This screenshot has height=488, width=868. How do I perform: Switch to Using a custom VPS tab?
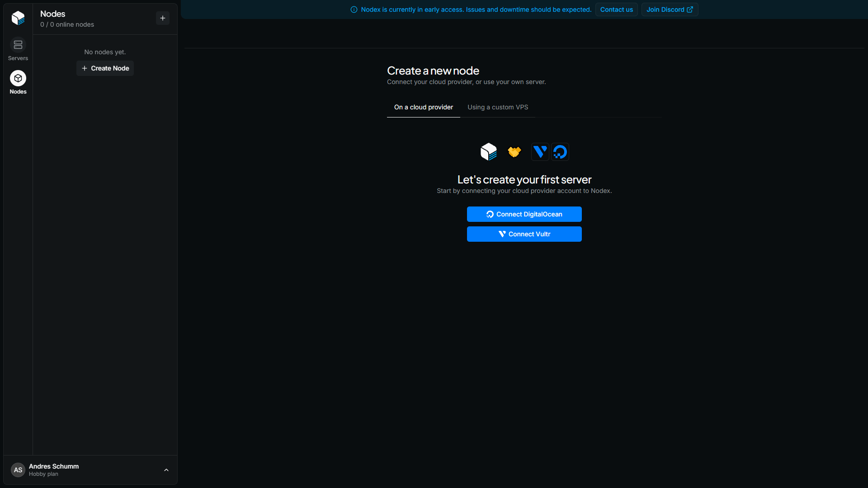498,107
